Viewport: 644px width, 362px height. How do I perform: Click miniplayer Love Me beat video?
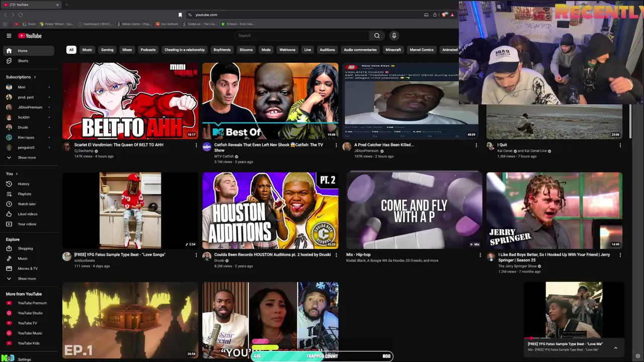click(574, 311)
